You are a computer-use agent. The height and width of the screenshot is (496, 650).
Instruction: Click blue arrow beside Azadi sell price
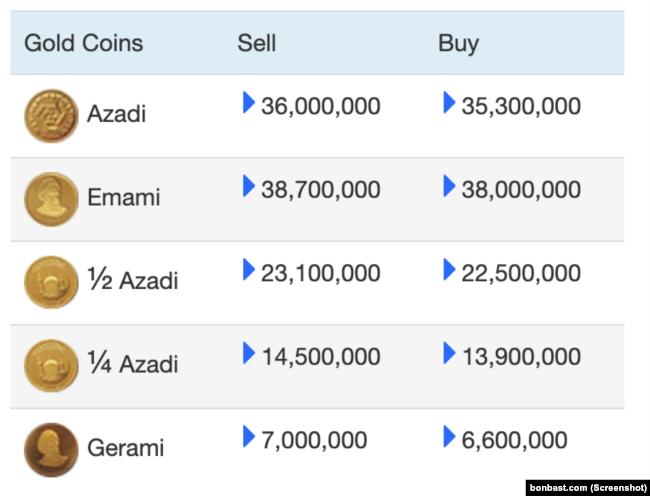point(249,102)
